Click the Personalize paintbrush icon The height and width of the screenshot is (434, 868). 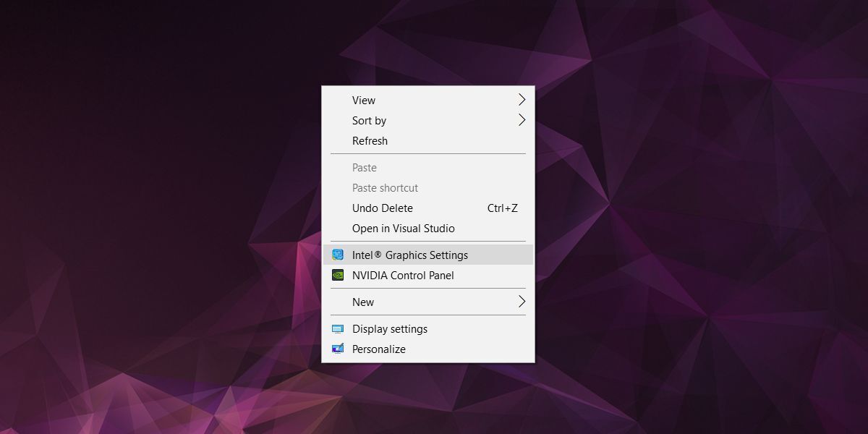[x=337, y=349]
